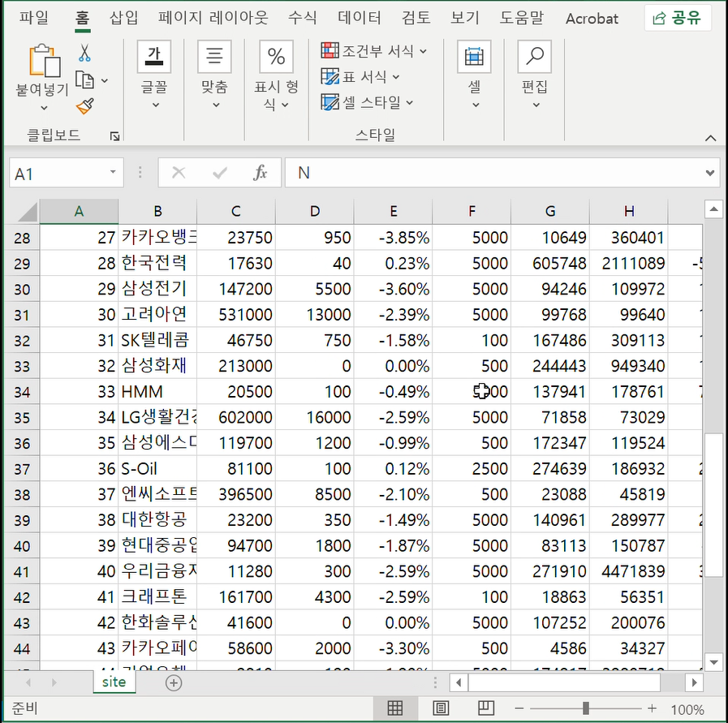Click previous sheet navigation arrow

28,682
